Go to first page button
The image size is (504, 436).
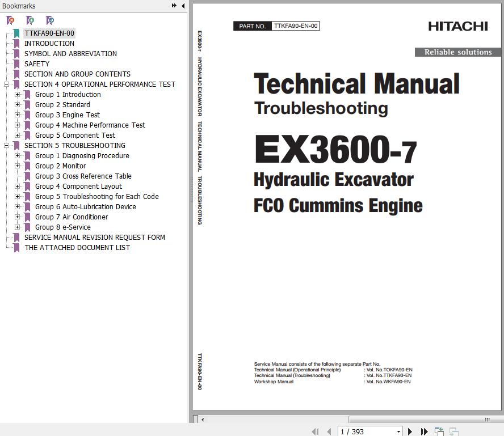(315, 431)
